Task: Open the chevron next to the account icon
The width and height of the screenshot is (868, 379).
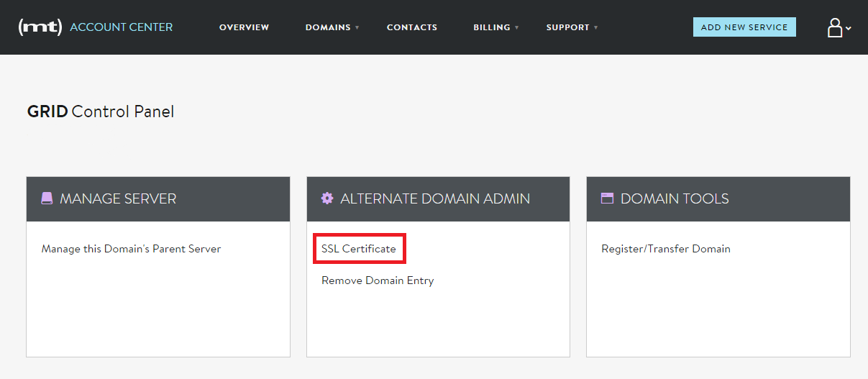Action: [x=849, y=29]
